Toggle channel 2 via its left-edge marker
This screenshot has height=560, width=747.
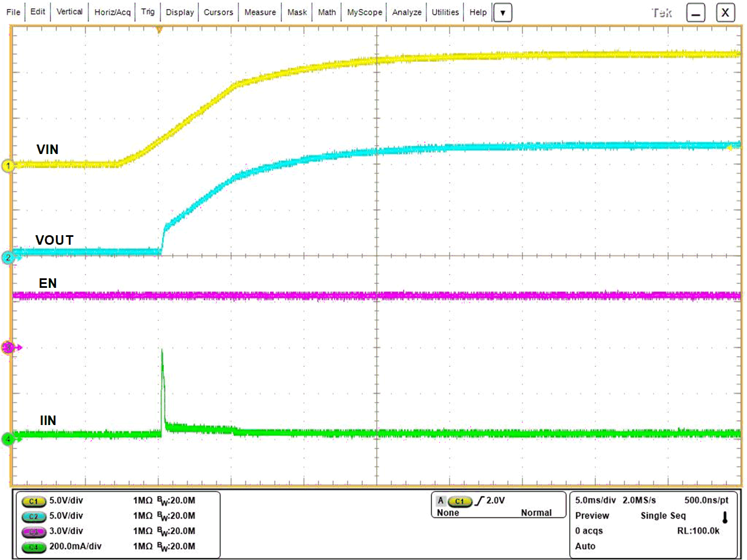point(8,257)
